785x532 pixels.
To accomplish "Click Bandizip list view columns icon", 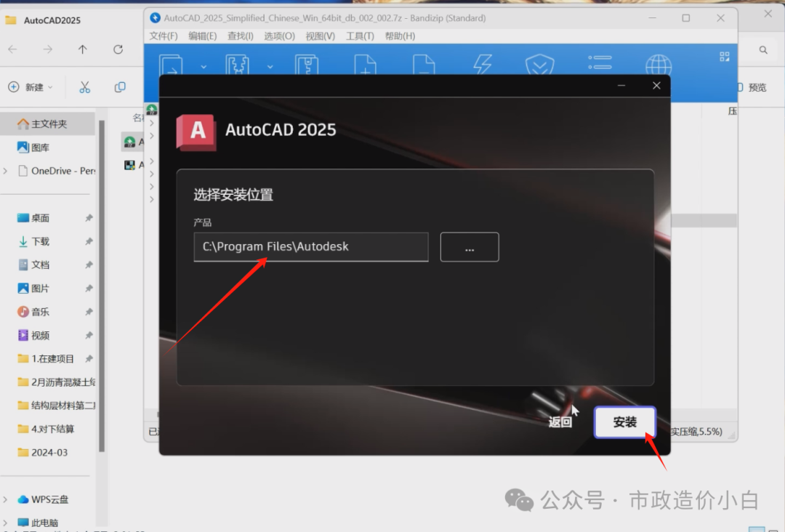I will point(600,63).
